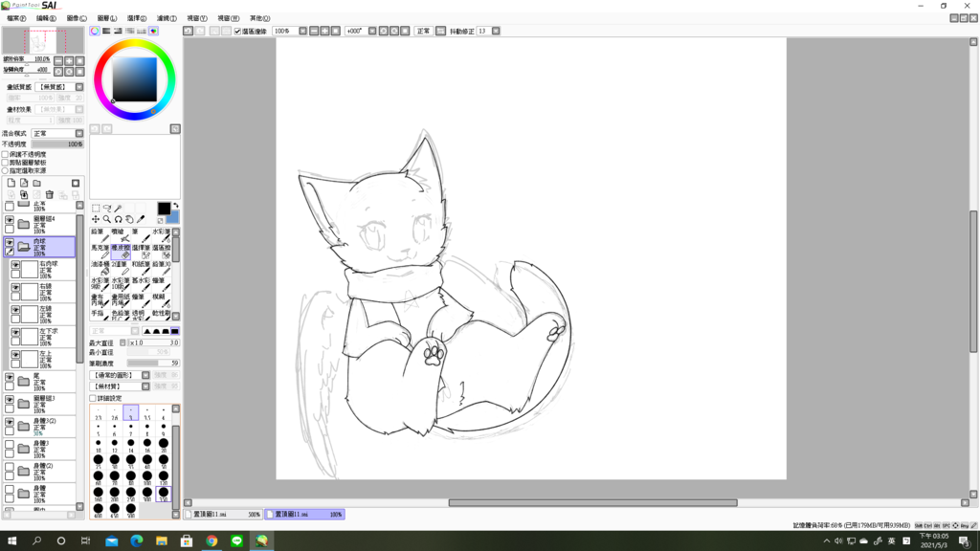Select the rotate canvas tool
The width and height of the screenshot is (980, 551).
(118, 219)
